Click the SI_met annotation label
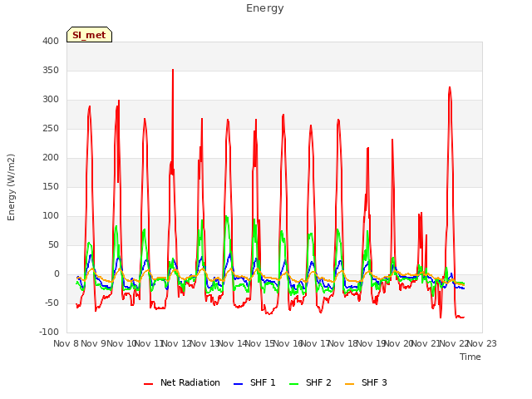This screenshot has width=532, height=399. tap(89, 35)
